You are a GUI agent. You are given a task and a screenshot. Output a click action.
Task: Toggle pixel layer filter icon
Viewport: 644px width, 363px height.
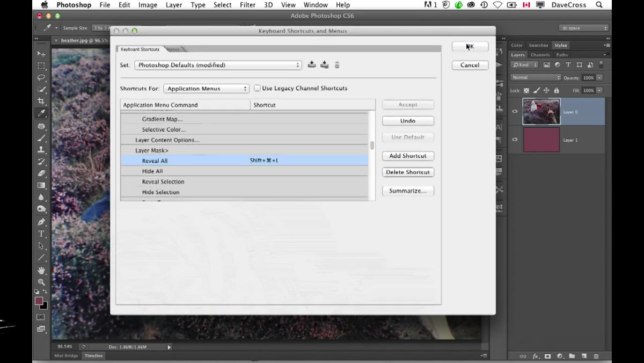[547, 65]
